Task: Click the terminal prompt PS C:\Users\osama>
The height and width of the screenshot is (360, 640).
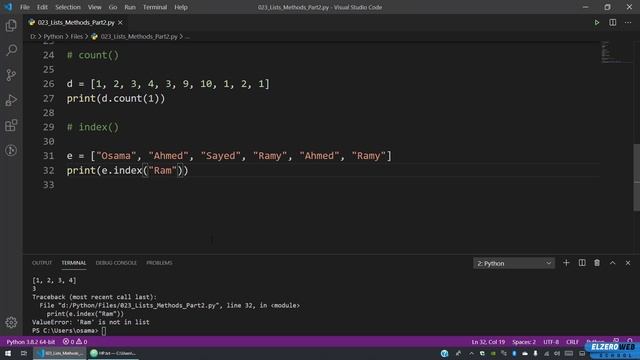Action: pyautogui.click(x=65, y=331)
